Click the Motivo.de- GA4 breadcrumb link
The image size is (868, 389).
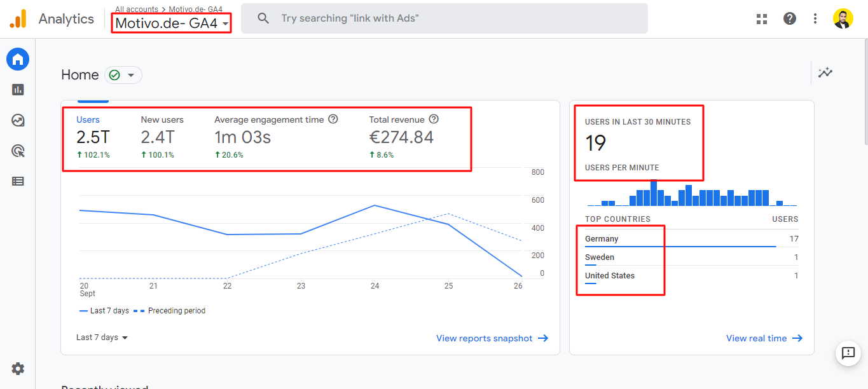click(195, 10)
